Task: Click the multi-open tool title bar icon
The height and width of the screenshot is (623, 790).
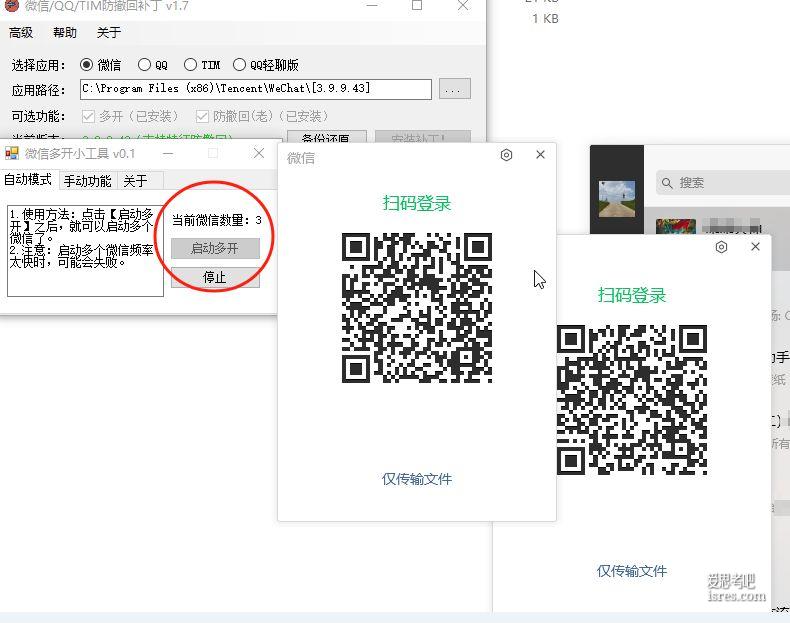Action: click(12, 153)
